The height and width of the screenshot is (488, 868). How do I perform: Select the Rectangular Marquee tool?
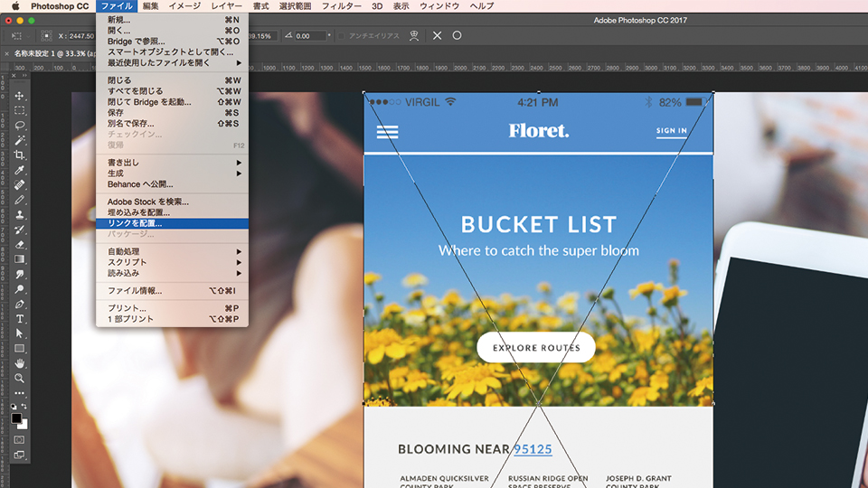pyautogui.click(x=19, y=110)
